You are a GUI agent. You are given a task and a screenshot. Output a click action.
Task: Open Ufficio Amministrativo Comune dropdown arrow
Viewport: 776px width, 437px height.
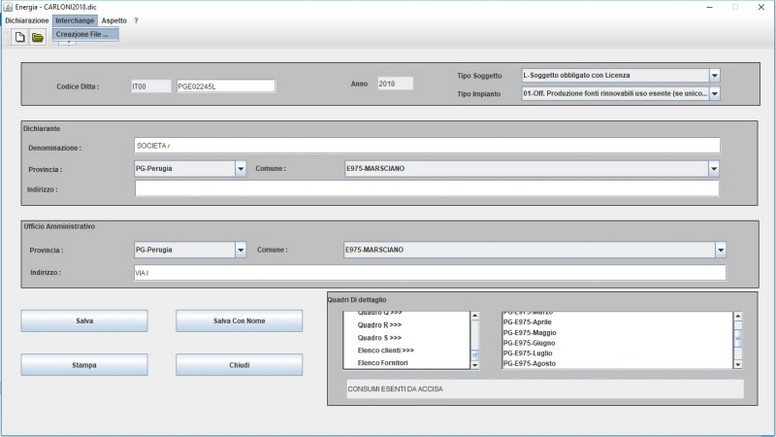tap(721, 250)
